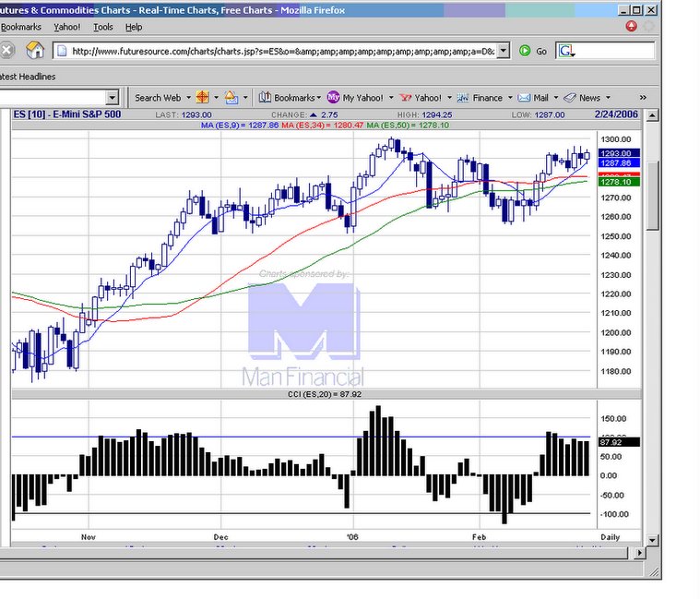Open Google search engine selector
Screen dimensions: 700x599
pyautogui.click(x=567, y=51)
